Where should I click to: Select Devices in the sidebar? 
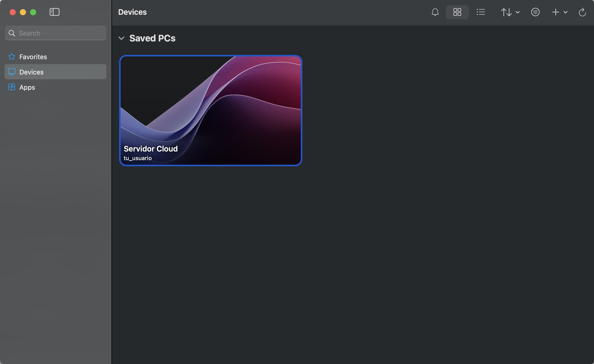click(31, 72)
